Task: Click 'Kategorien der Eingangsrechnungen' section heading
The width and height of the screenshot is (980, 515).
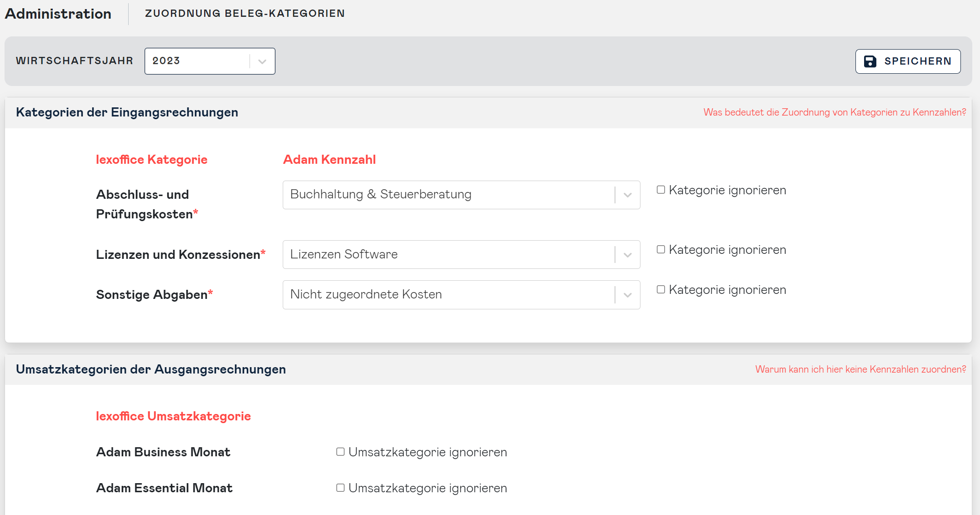Action: [x=127, y=112]
